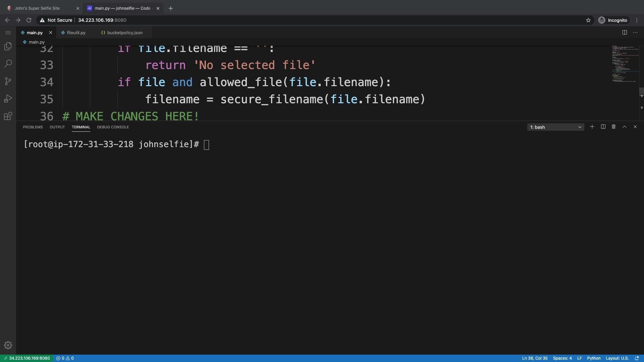Open the Search sidebar icon

pos(8,64)
